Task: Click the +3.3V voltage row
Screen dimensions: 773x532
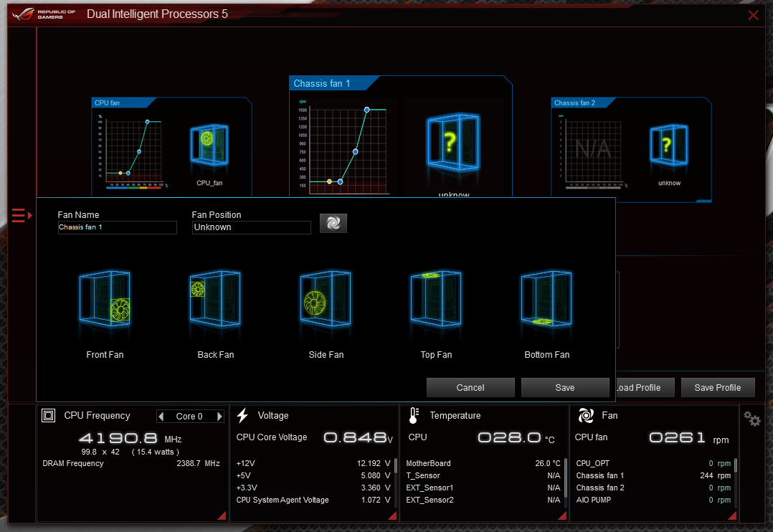Action: 313,488
